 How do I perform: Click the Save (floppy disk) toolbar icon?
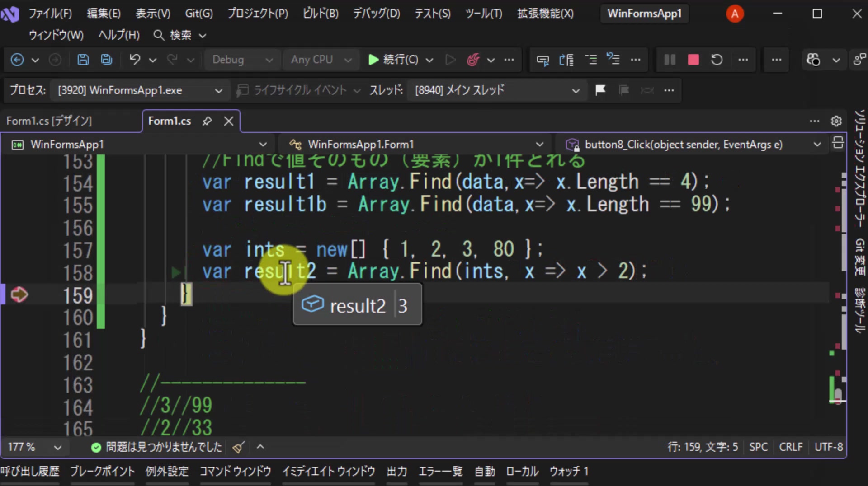point(83,60)
